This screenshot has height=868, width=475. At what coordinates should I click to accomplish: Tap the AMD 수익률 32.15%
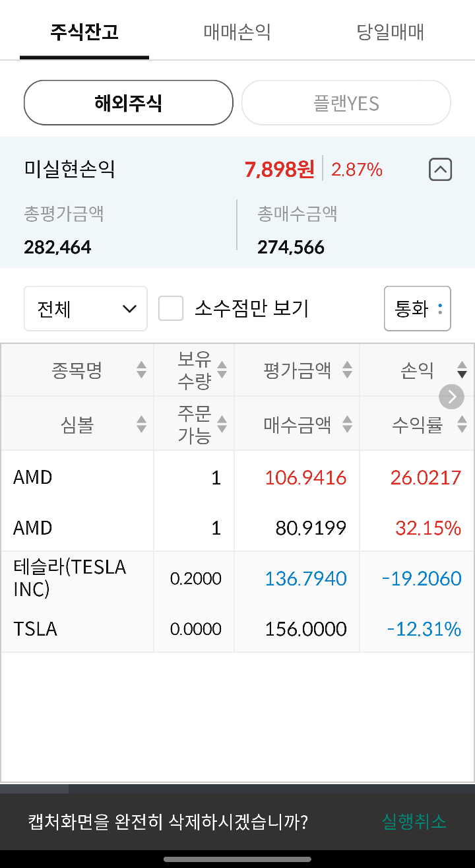428,528
